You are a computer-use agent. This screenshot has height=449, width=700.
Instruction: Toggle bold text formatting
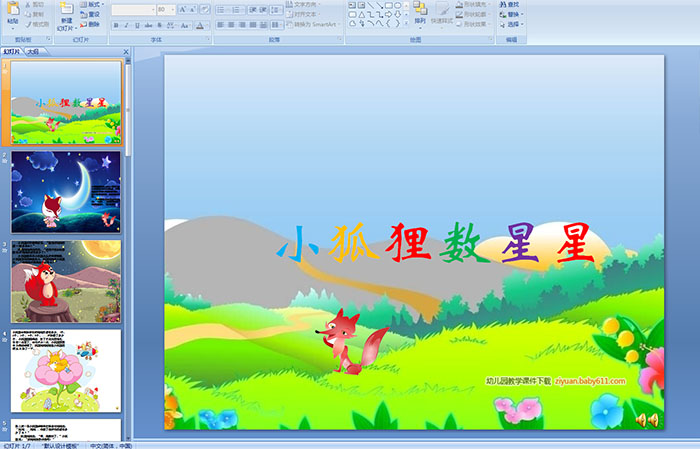click(116, 25)
